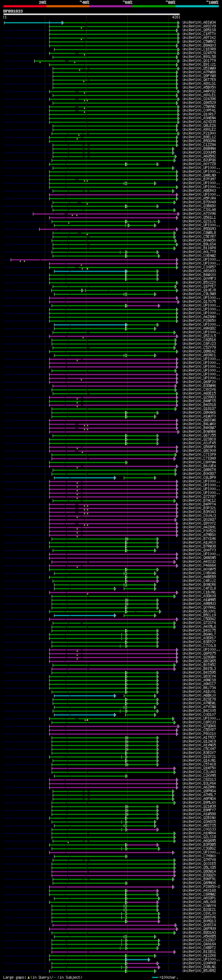Select the UniRef100_Q9FYW9 label
This screenshot has width=222, height=980.
[199, 76]
